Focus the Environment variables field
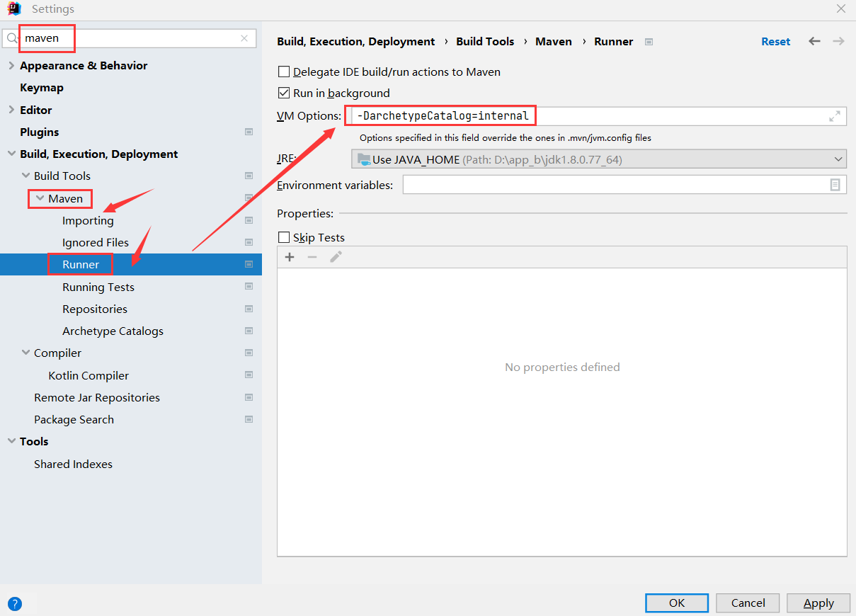The image size is (856, 616). click(624, 185)
